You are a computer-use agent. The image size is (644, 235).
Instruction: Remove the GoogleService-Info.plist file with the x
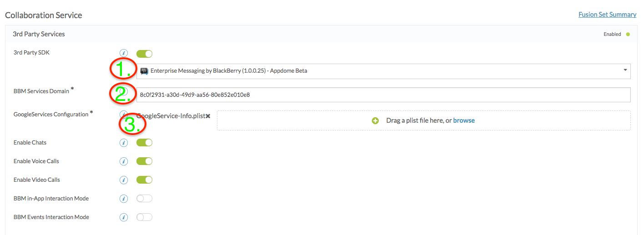208,116
